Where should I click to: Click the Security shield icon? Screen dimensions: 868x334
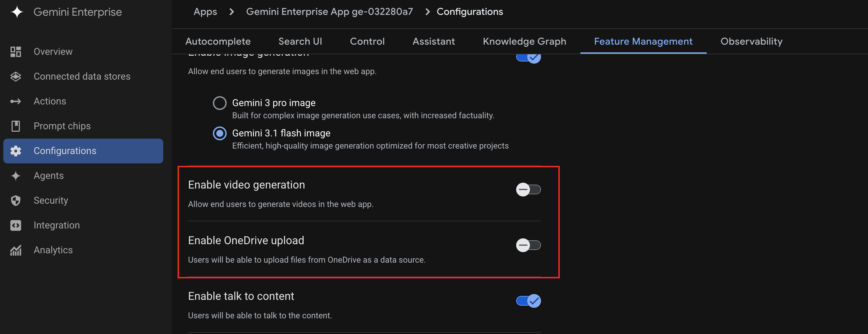(x=15, y=200)
